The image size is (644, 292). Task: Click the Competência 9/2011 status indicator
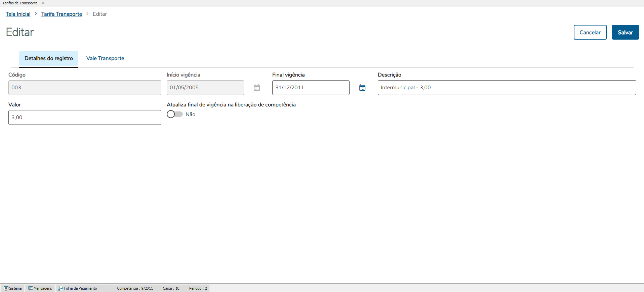pyautogui.click(x=135, y=288)
